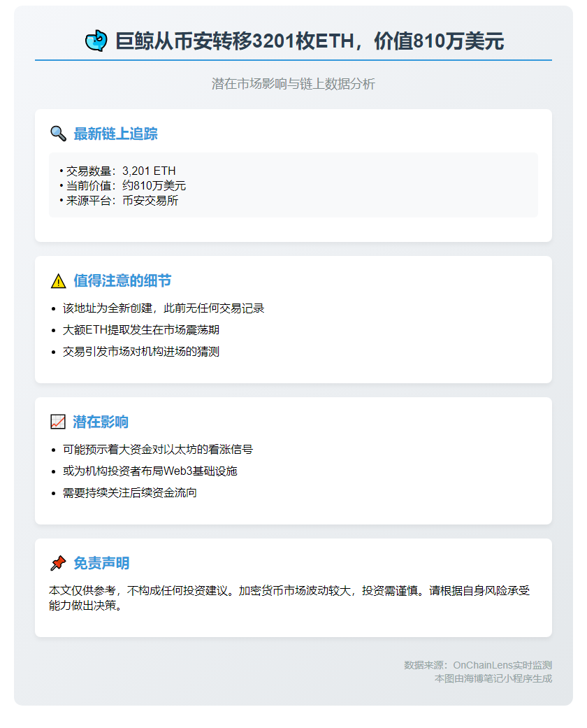Select the main title 巨鲸从币安转移3201枚ETH
This screenshot has height=728, width=587.
234,41
